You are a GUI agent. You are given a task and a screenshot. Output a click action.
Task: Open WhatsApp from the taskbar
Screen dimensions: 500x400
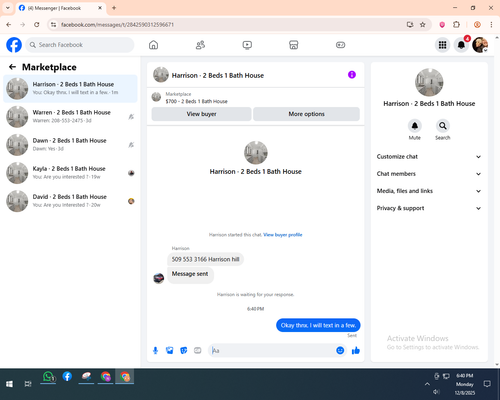pyautogui.click(x=48, y=377)
